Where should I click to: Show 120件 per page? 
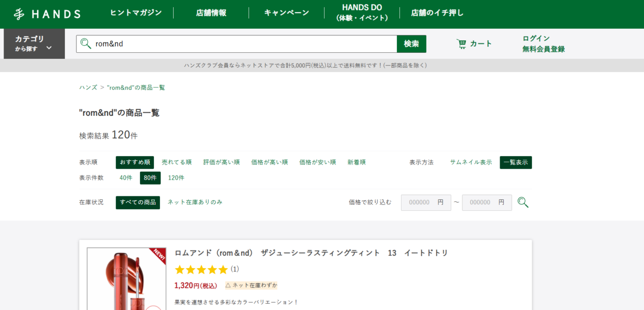(x=176, y=178)
